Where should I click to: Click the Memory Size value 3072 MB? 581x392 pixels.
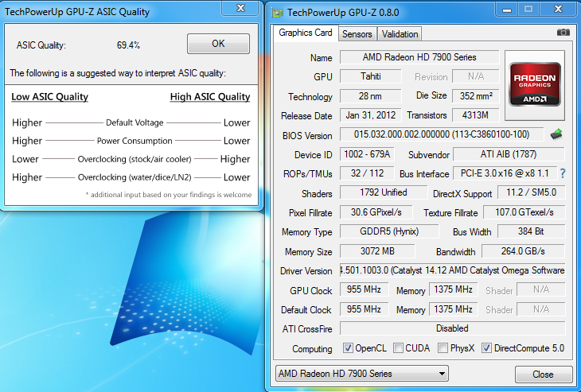coord(377,251)
